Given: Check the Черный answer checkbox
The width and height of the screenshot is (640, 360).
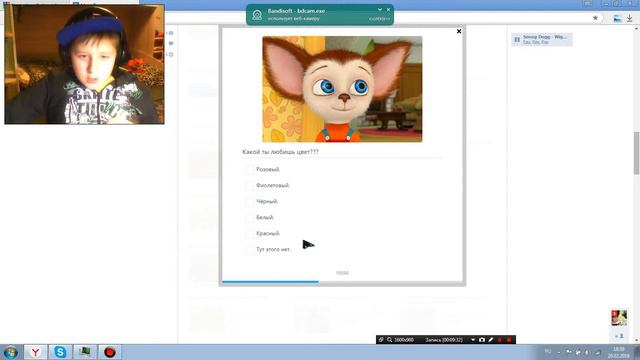Looking at the screenshot, I should point(249,201).
